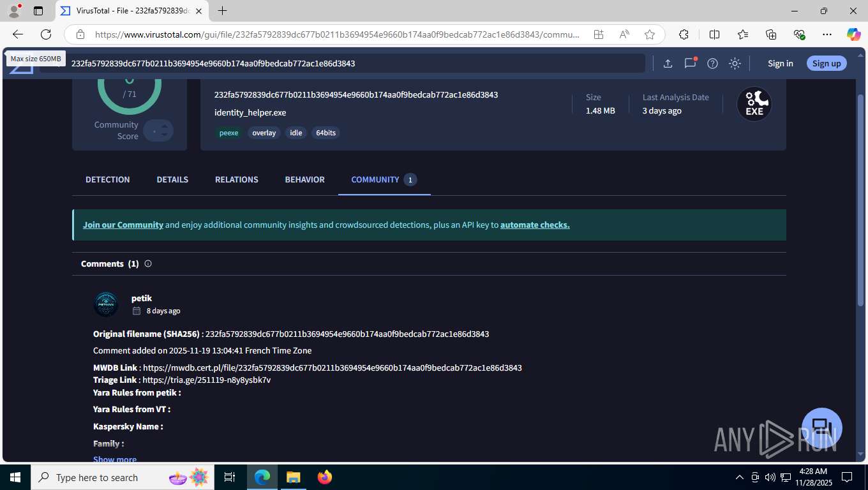Click the VirusTotal search hash field
Screen dimensions: 868x490
342,63
